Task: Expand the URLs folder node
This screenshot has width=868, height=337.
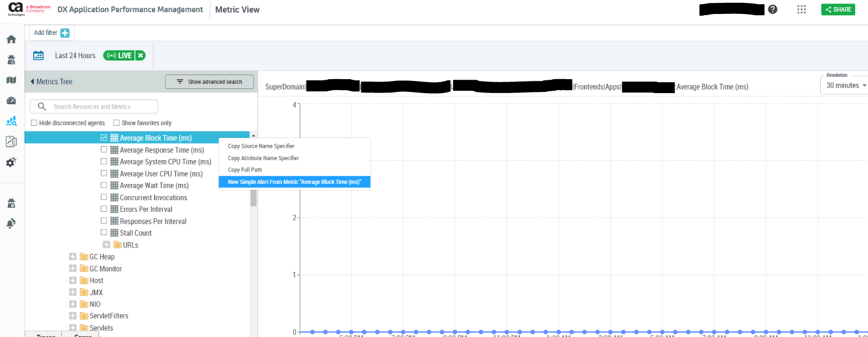Action: 106,245
